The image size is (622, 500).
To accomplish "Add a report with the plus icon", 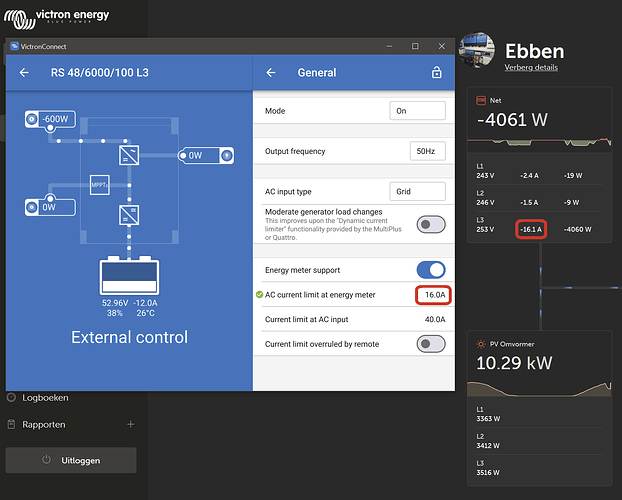I will tap(131, 424).
